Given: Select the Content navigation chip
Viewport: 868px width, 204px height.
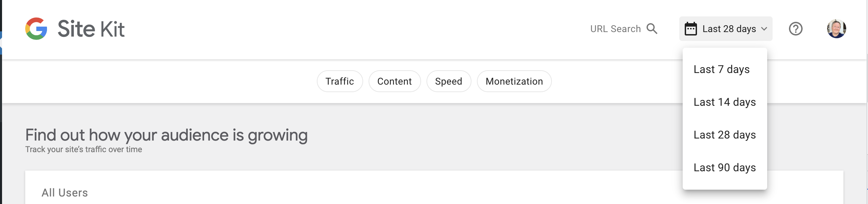Looking at the screenshot, I should pos(394,81).
